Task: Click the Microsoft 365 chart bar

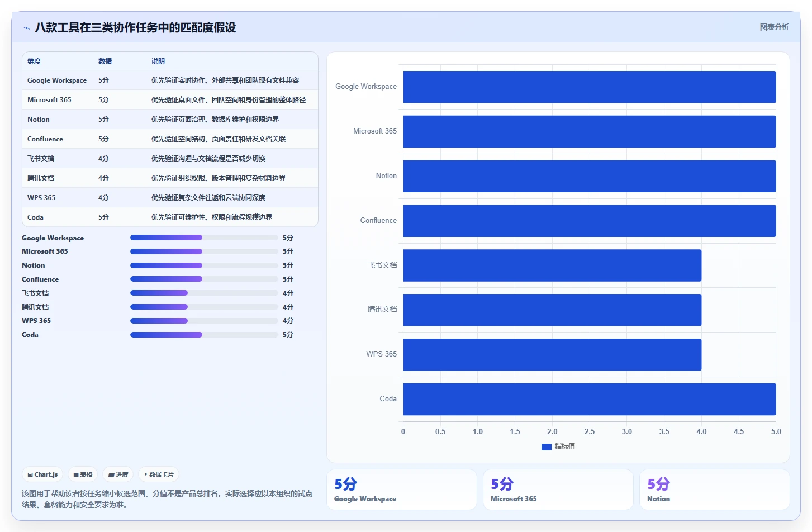Action: pyautogui.click(x=590, y=131)
